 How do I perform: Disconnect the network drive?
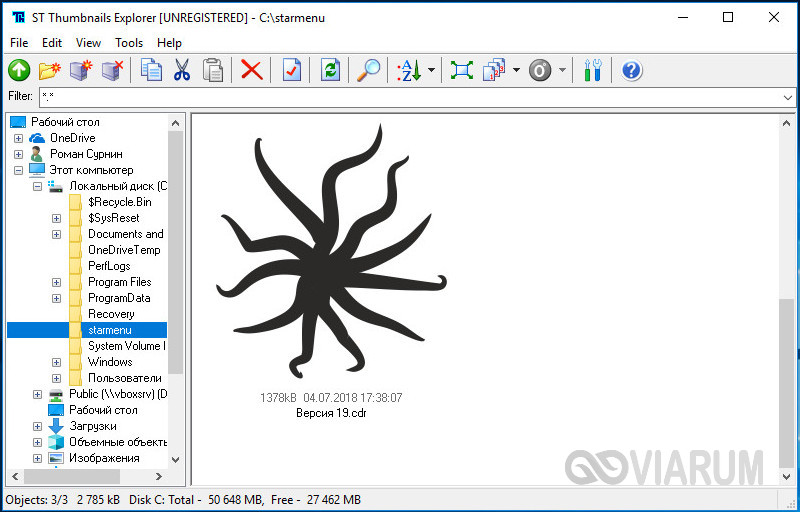pyautogui.click(x=113, y=70)
